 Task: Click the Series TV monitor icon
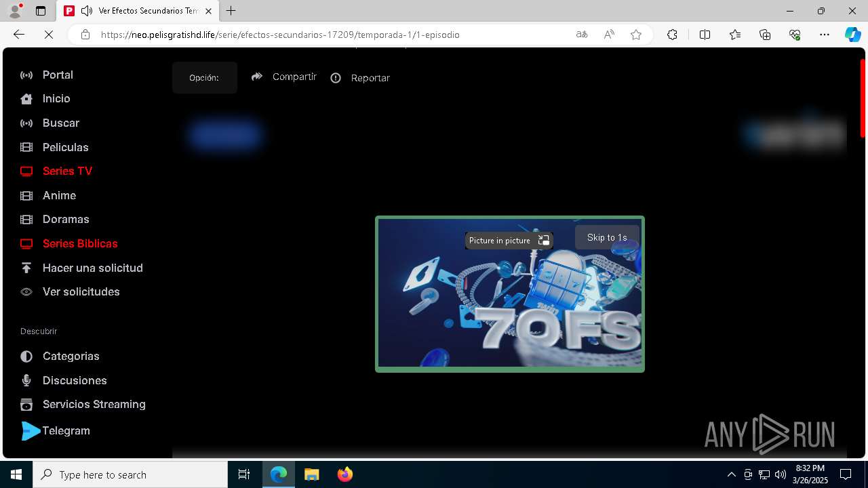coord(26,171)
